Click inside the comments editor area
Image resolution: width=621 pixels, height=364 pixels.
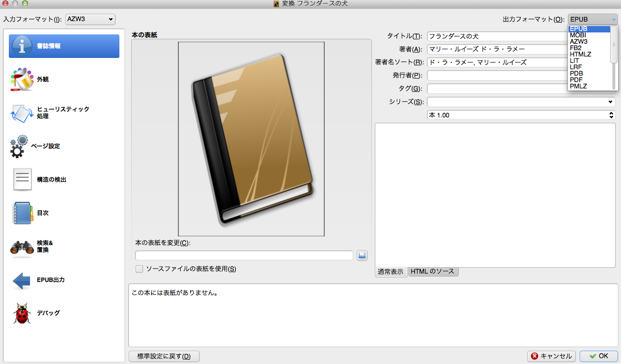tap(495, 195)
